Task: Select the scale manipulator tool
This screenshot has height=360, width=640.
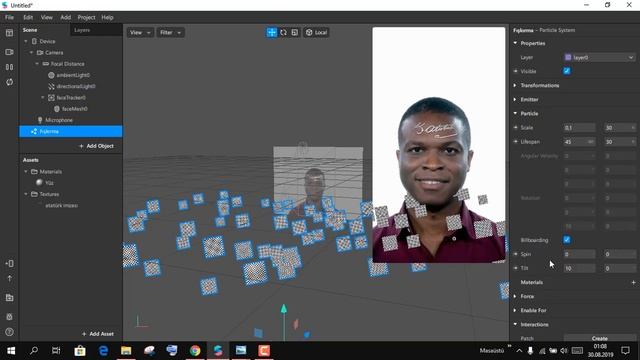Action: [x=295, y=32]
